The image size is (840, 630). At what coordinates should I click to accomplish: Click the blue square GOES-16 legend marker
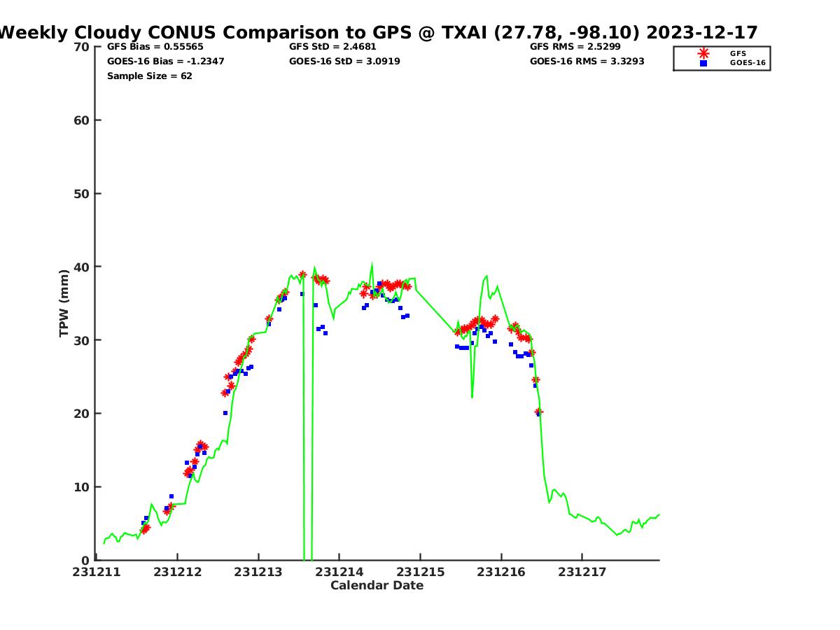point(703,63)
